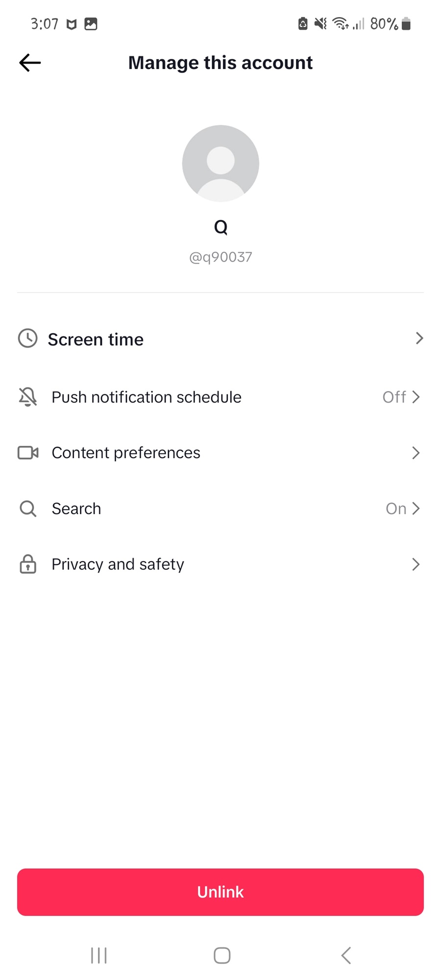441x980 pixels.
Task: Open the Content preferences label
Action: [x=126, y=453]
